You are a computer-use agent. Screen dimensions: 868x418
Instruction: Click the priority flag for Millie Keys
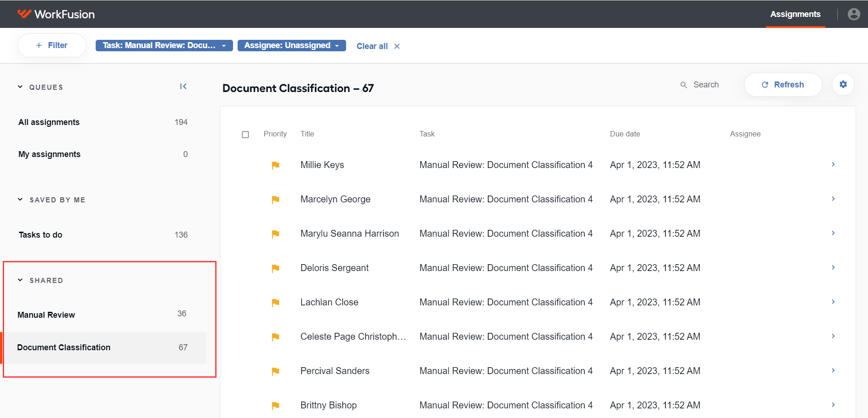[276, 165]
